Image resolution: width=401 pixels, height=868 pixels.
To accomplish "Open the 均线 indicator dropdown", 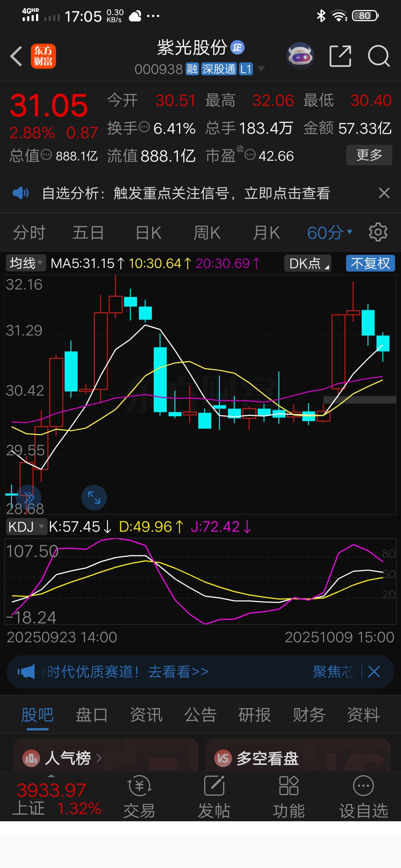I will point(26,263).
